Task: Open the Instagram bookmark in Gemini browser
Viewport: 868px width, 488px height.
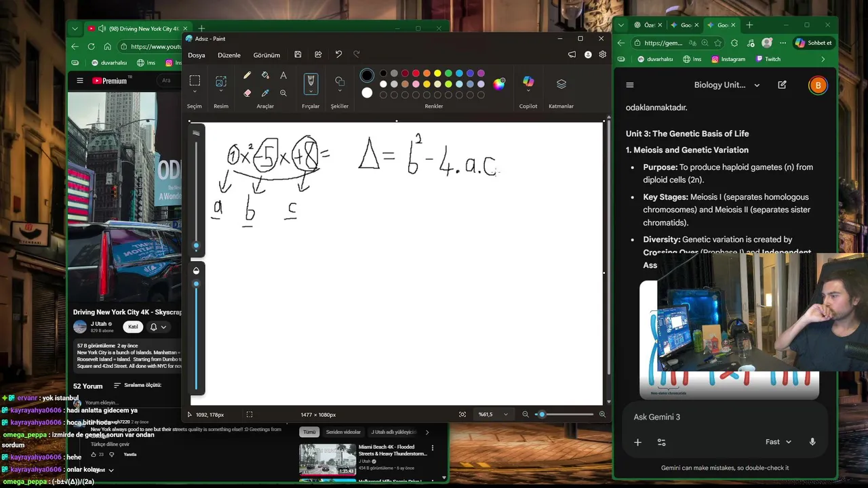Action: (x=728, y=59)
